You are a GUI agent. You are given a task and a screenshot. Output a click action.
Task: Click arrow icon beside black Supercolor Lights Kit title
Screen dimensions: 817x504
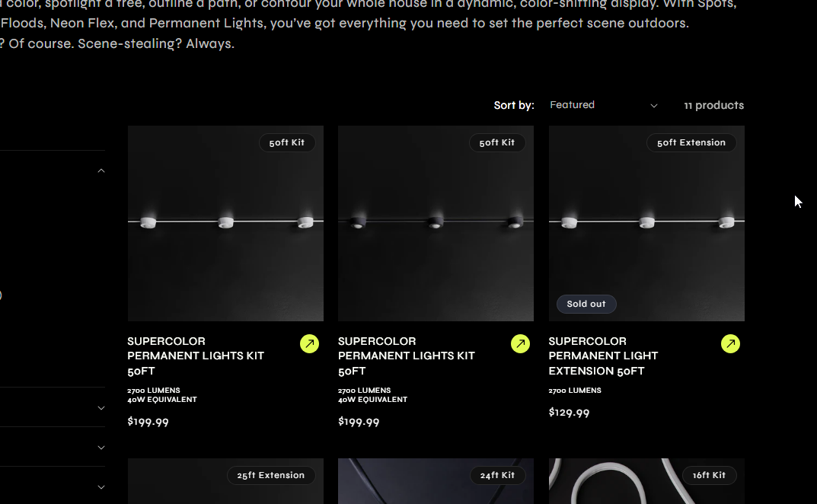click(x=520, y=344)
